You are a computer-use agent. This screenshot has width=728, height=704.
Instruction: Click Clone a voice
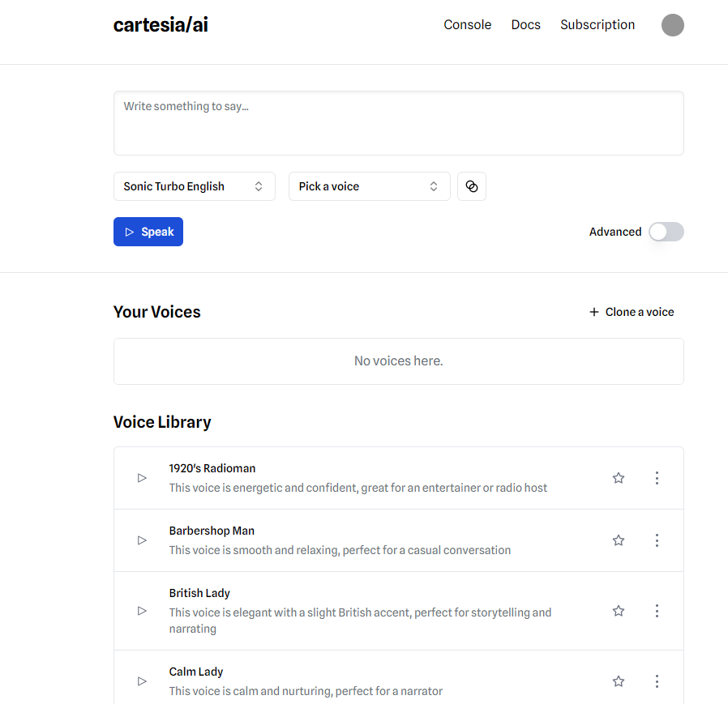(632, 312)
